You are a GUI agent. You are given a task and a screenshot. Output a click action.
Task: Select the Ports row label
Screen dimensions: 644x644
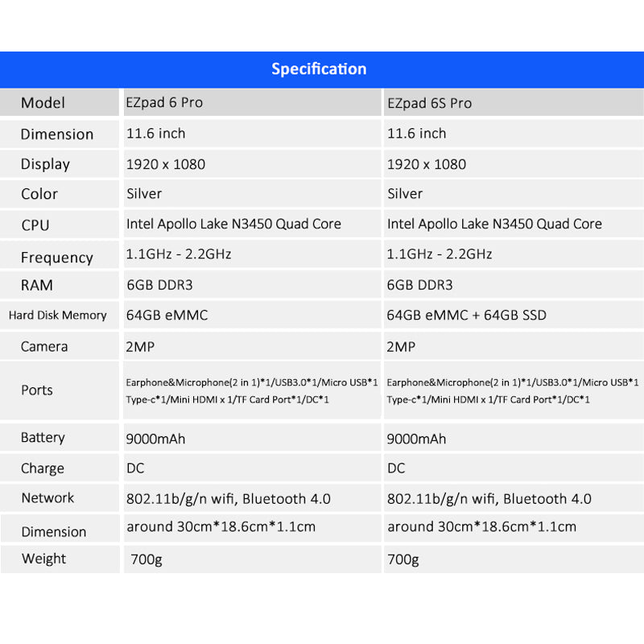37,390
